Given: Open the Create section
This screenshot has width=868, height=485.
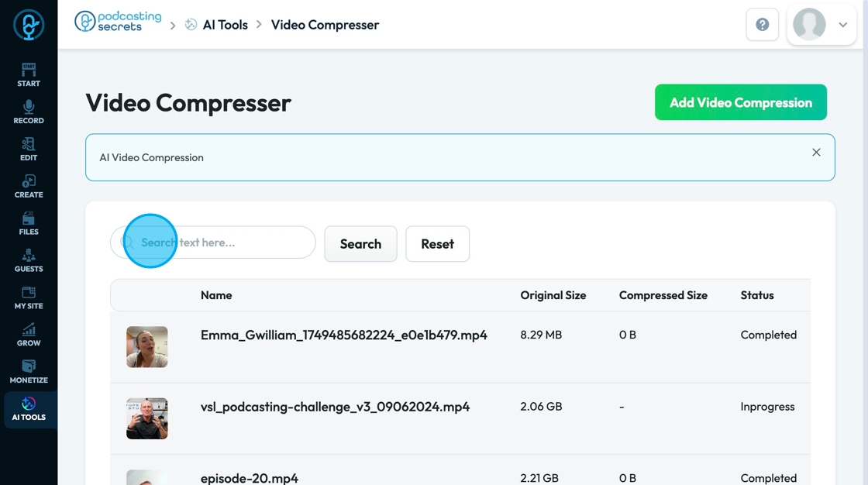Looking at the screenshot, I should 29,186.
